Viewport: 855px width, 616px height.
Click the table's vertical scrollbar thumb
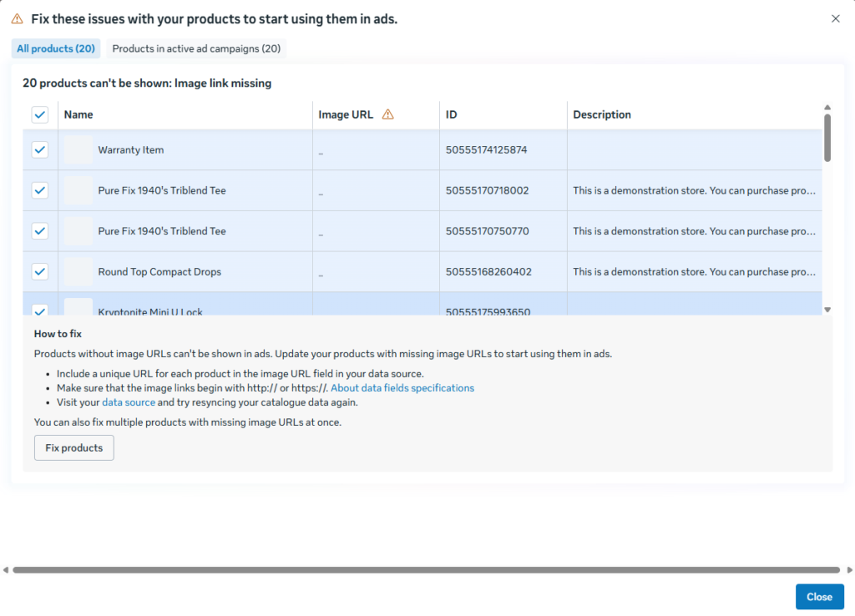827,138
